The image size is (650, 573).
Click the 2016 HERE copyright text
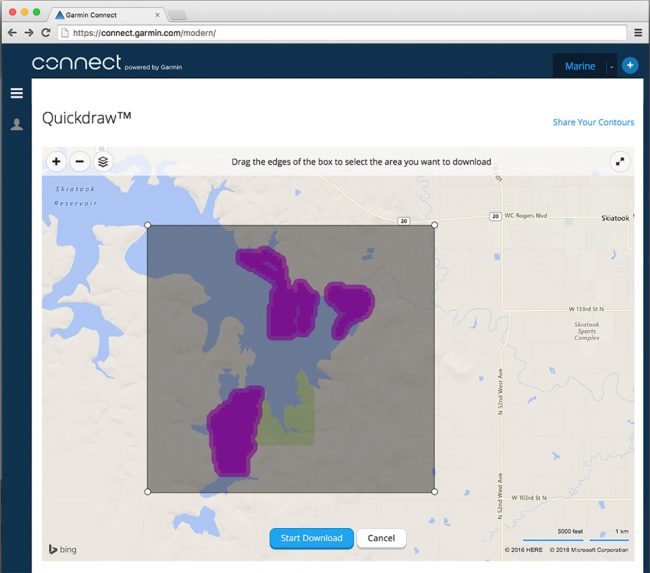(x=524, y=550)
